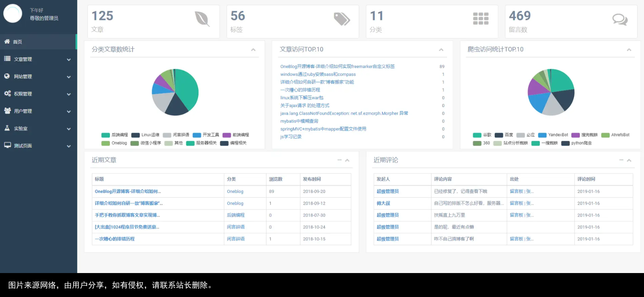Open 一次糟心的排错历程 in recent articles table

click(115, 239)
